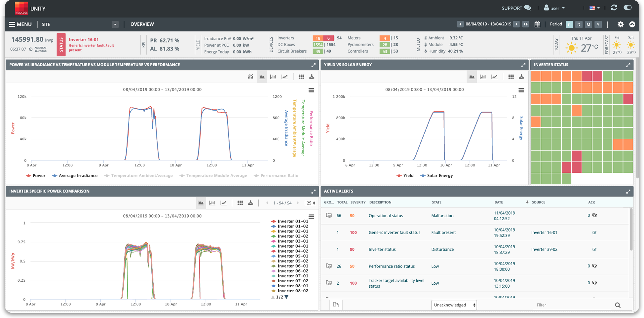
Task: Open the calendar date picker icon
Action: pos(537,24)
